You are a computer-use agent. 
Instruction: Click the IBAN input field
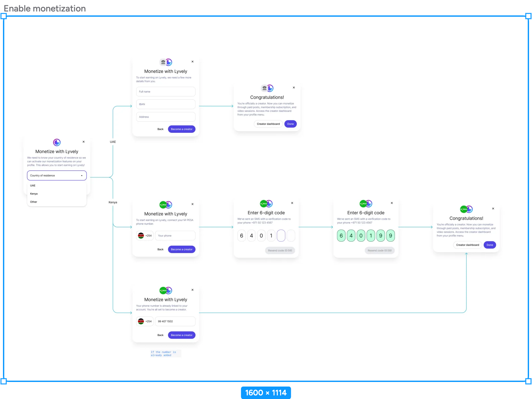tap(166, 104)
